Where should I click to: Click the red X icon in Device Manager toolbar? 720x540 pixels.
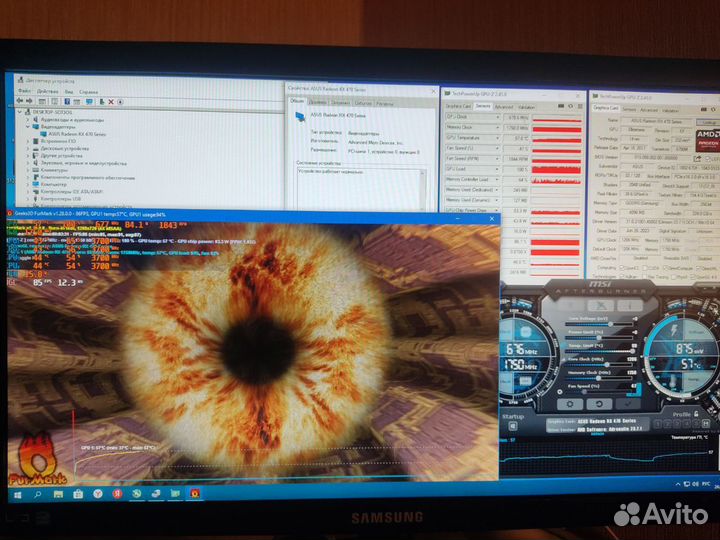[x=111, y=102]
